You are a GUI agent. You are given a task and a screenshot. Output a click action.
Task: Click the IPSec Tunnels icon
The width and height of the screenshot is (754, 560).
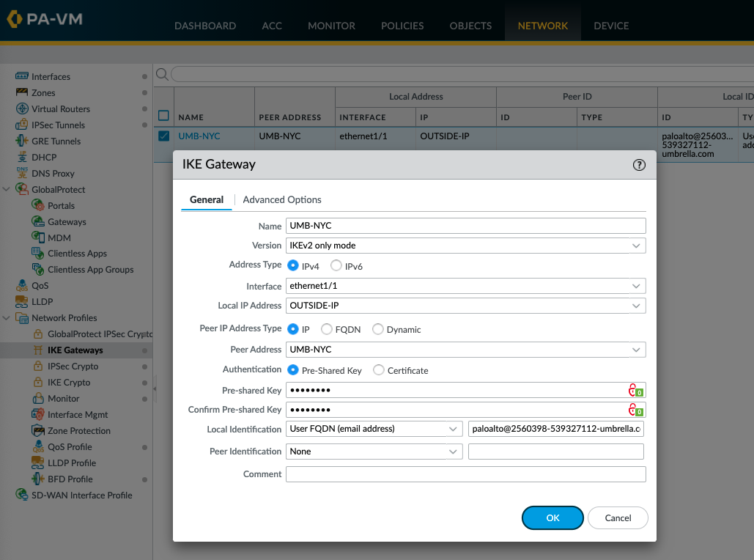click(x=22, y=125)
